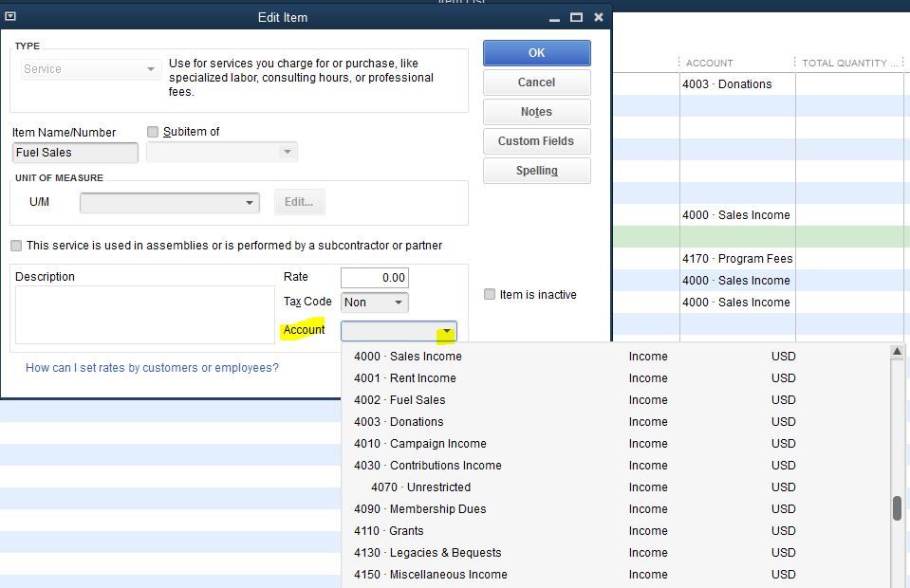Click the account list scrollbar thumb

click(x=898, y=508)
